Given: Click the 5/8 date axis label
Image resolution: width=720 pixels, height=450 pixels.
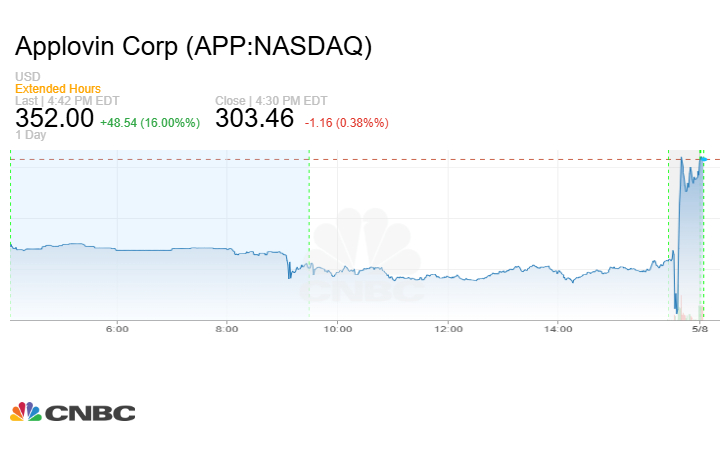Looking at the screenshot, I should (701, 329).
